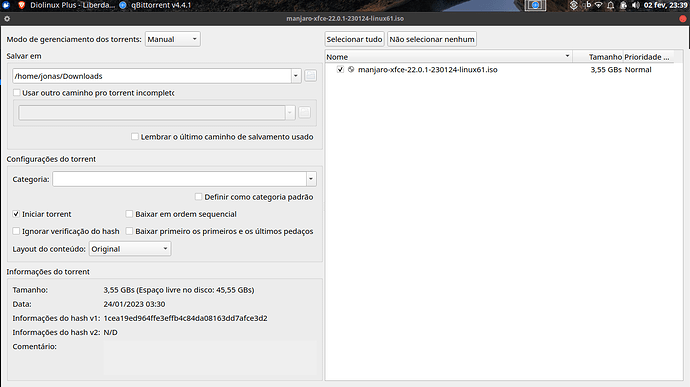Click the workspace switcher thumbnail in panel
Screen dimensions: 690x387
(535, 5)
